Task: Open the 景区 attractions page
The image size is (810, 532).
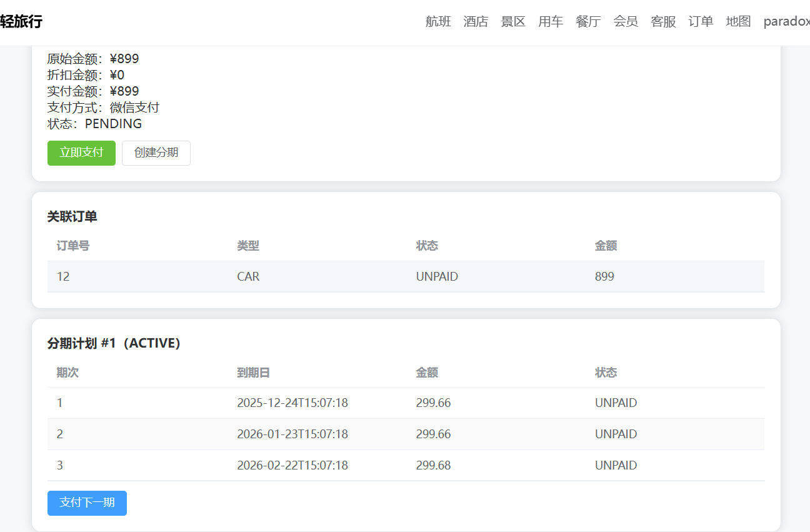Action: click(x=513, y=22)
